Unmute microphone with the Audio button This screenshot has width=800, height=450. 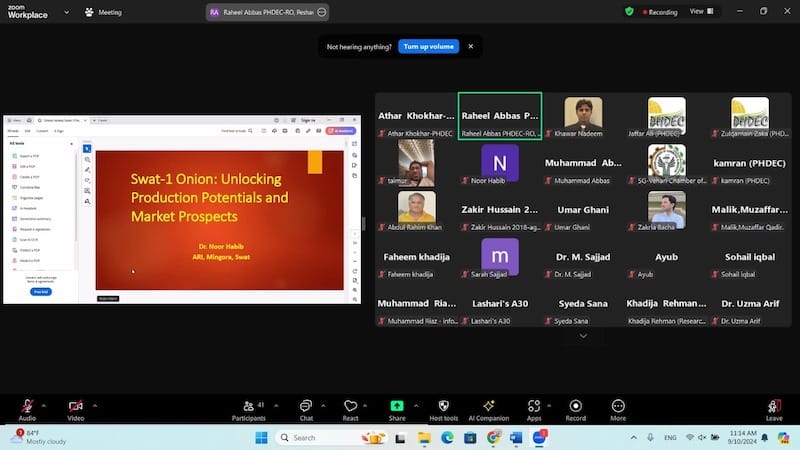27,408
